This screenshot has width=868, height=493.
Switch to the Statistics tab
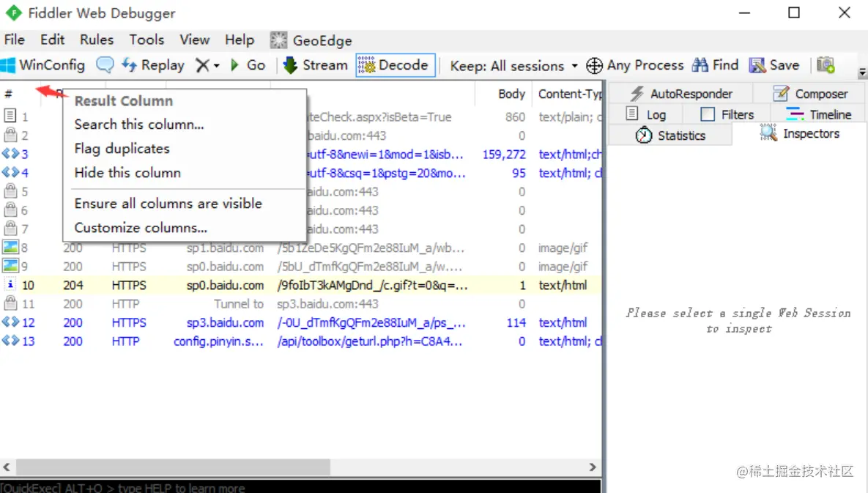point(670,135)
